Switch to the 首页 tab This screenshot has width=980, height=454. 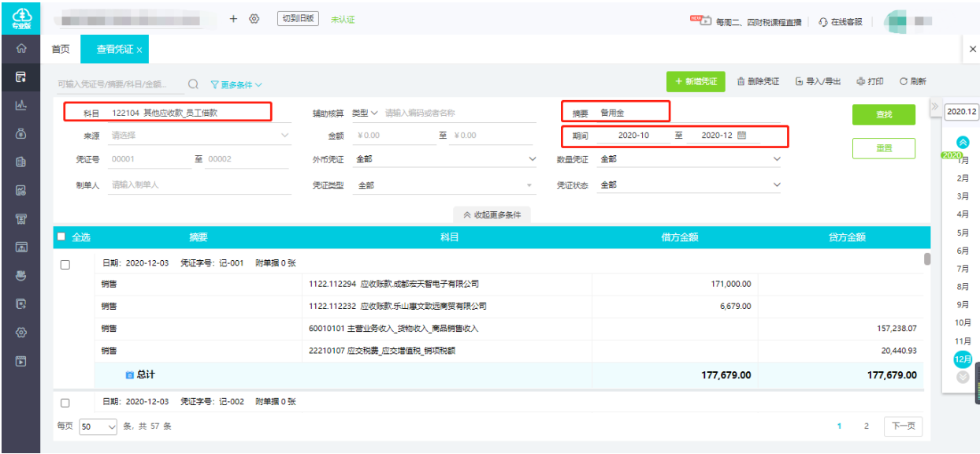tap(61, 50)
